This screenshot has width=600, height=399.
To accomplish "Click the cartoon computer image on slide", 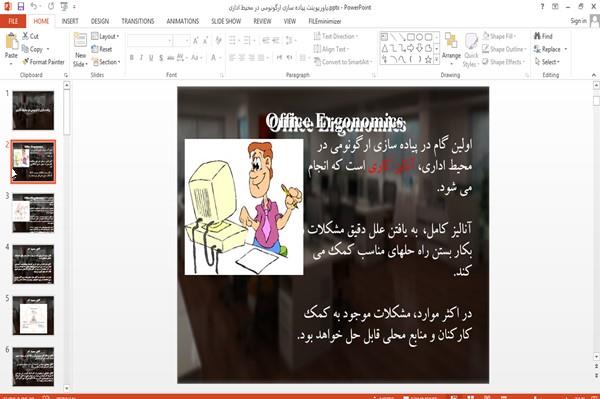I will (244, 207).
